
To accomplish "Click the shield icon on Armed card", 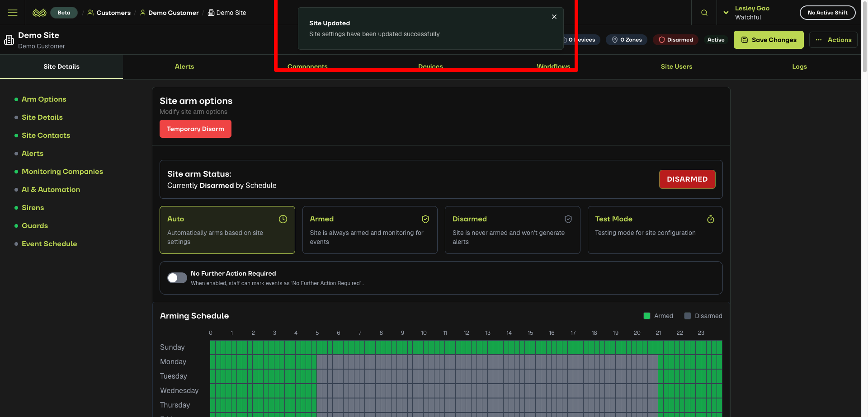I will (425, 219).
